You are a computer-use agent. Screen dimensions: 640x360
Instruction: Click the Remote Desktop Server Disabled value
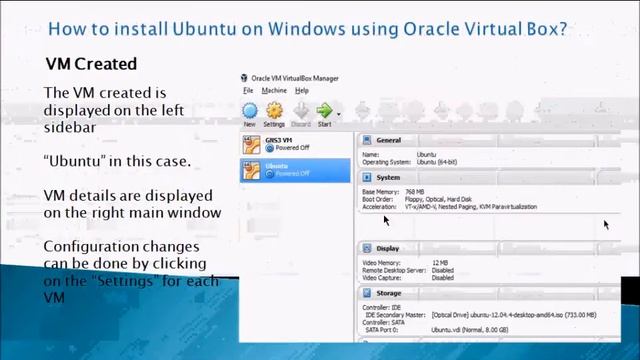[443, 270]
